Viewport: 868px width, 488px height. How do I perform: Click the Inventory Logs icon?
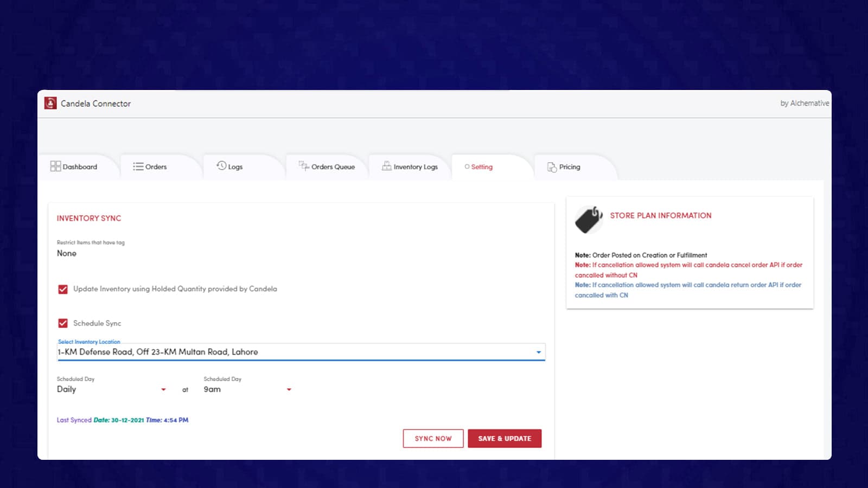386,166
